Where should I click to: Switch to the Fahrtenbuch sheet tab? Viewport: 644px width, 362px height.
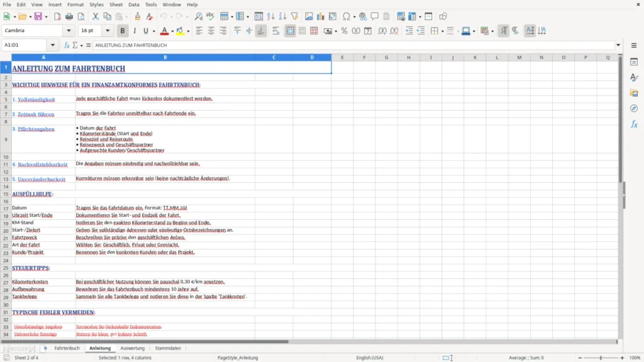coord(67,348)
